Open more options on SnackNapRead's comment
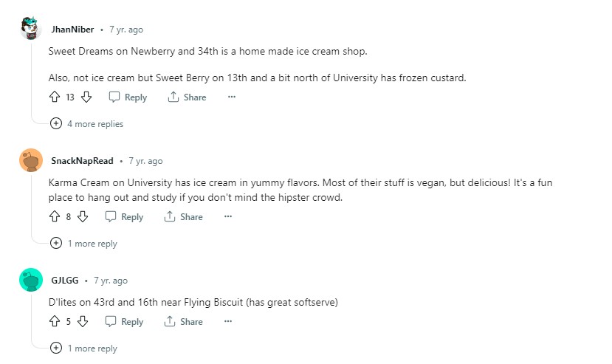 [227, 217]
